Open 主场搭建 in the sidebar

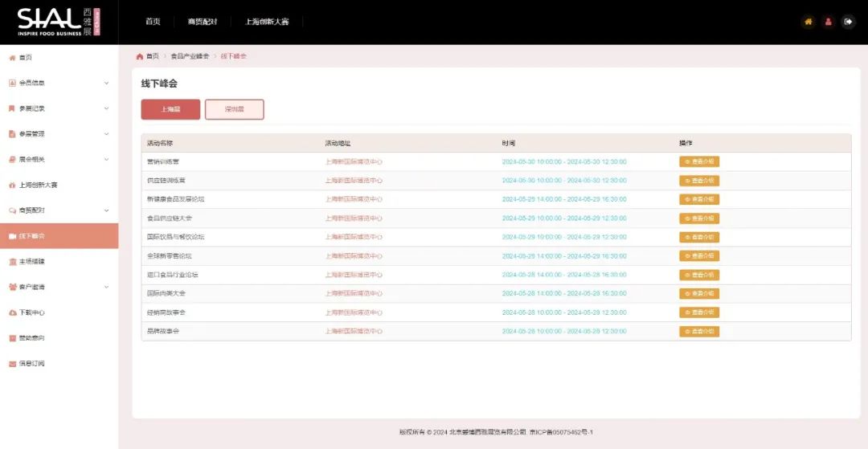[32, 262]
